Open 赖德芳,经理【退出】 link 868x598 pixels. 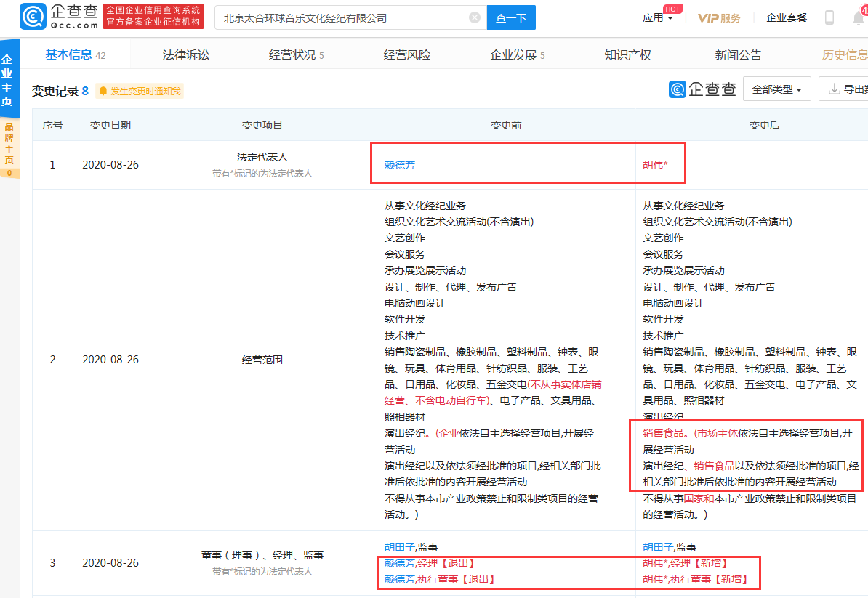pos(430,563)
